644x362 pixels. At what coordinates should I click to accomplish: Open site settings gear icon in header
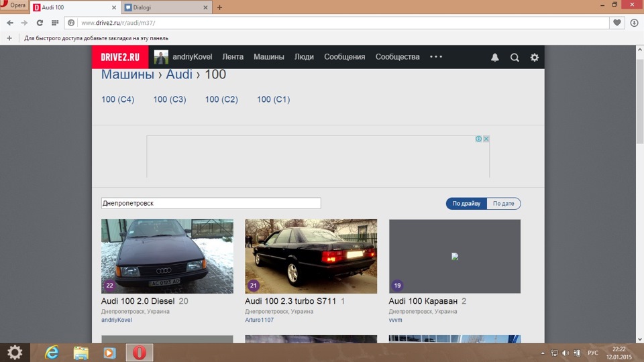pos(535,58)
